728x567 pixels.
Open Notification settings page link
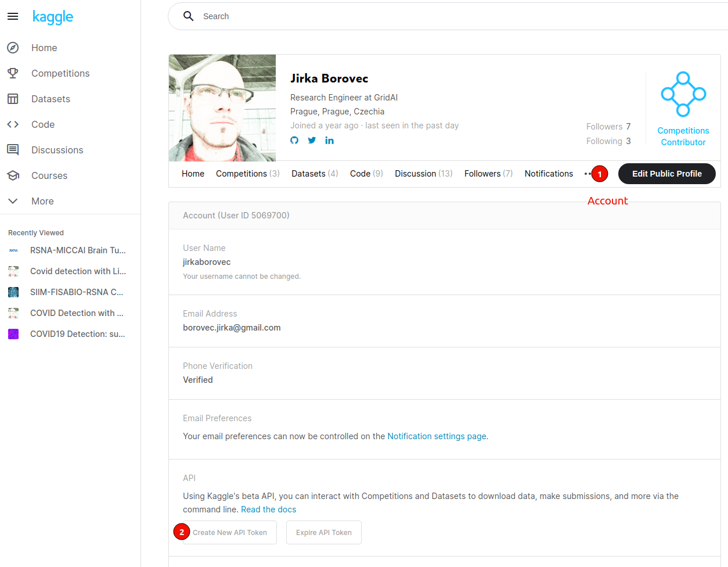pos(437,436)
